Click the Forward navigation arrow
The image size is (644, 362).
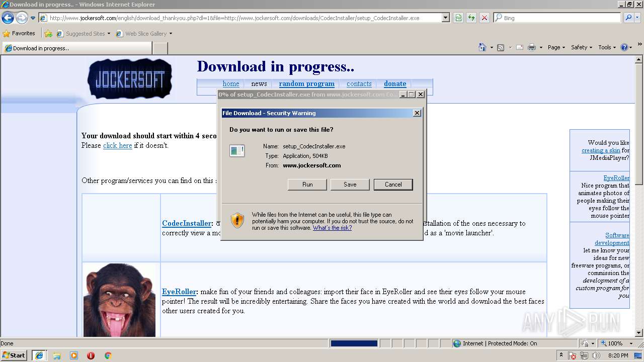click(22, 18)
